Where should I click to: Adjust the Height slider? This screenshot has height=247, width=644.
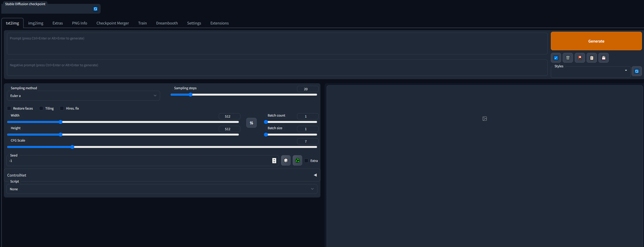click(x=123, y=135)
